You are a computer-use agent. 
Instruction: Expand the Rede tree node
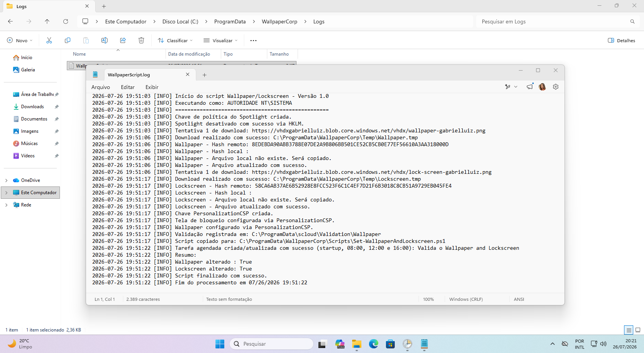coord(7,205)
